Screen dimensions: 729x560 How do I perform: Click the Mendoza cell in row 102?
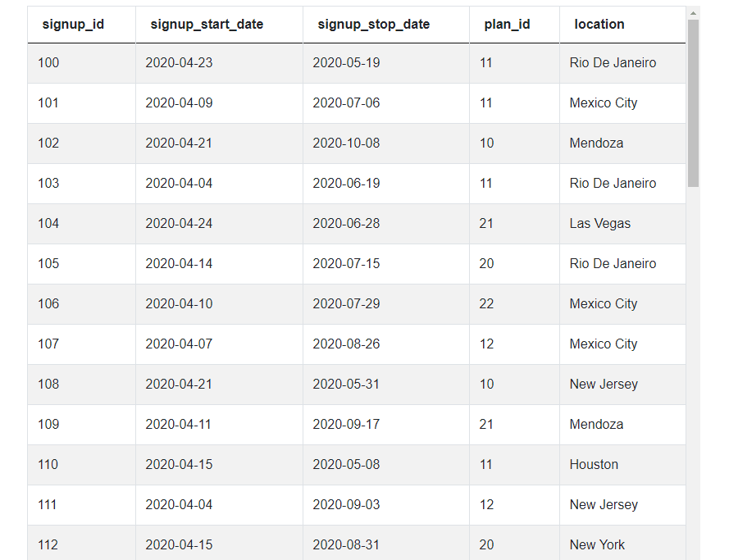(x=592, y=143)
